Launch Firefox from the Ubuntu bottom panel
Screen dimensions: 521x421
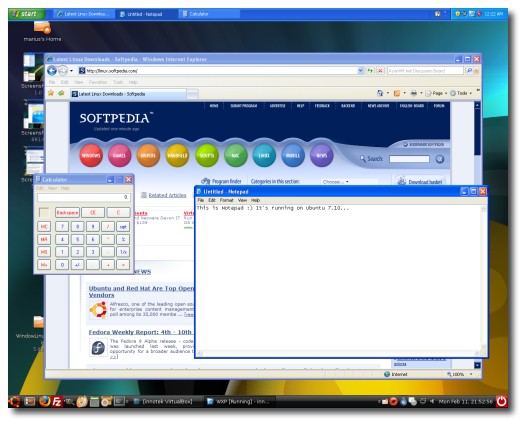[x=44, y=401]
